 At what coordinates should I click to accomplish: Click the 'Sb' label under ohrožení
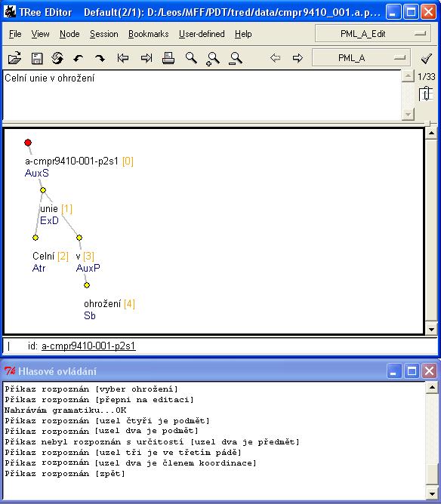click(90, 315)
